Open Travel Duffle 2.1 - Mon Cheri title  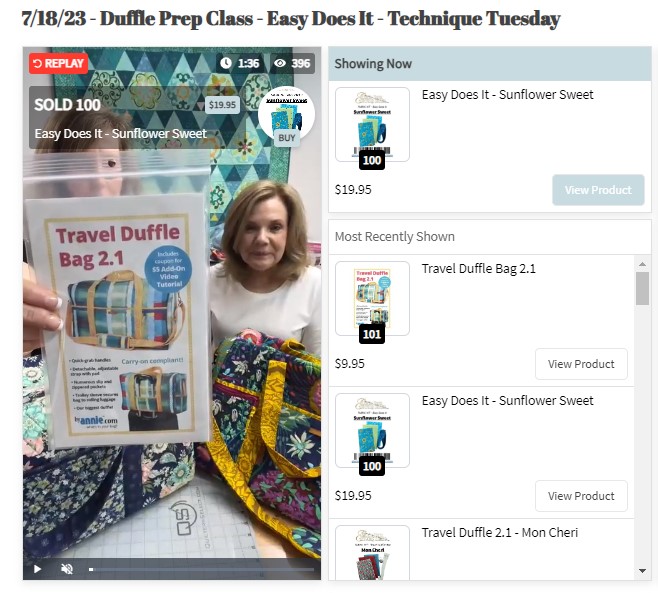point(499,533)
